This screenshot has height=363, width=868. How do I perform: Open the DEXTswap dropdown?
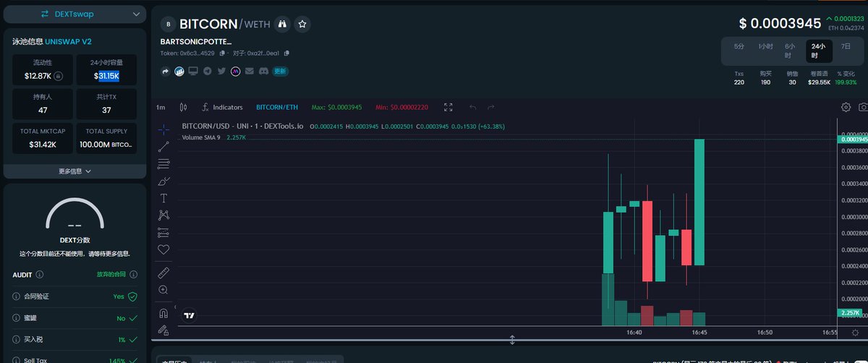74,14
